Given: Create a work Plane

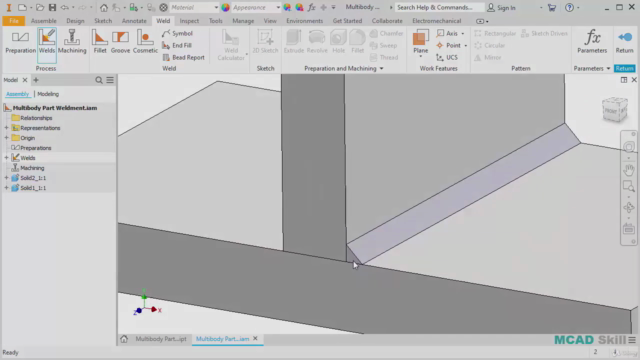Looking at the screenshot, I should pos(420,42).
